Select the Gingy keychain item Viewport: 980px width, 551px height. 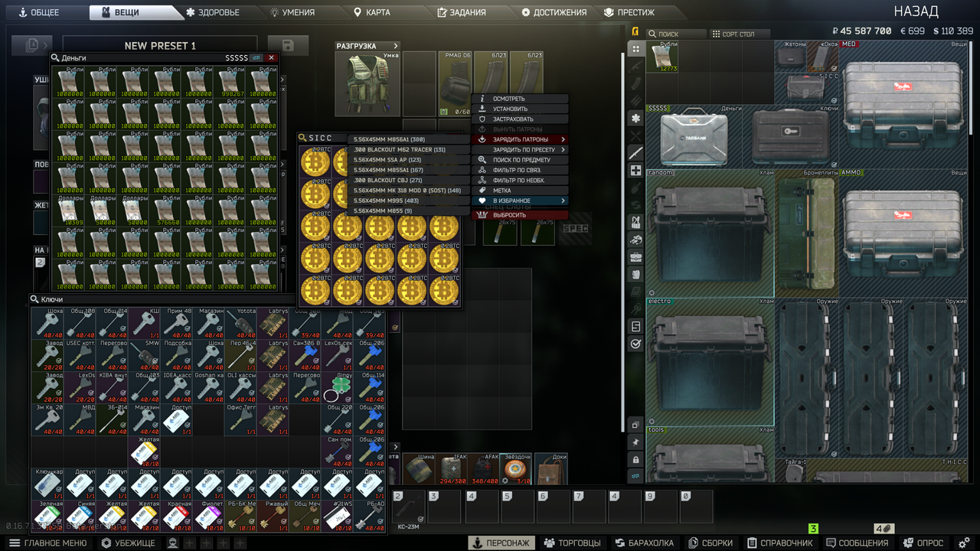tap(337, 387)
